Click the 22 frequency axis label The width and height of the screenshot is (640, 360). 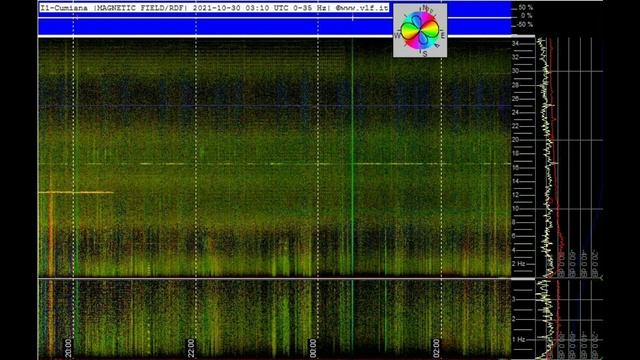516,126
